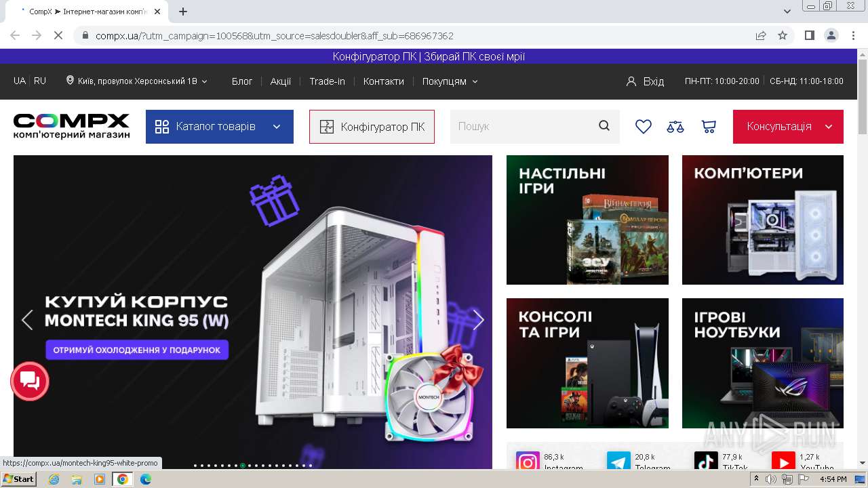Expand the Київ store address selector

(x=137, y=81)
